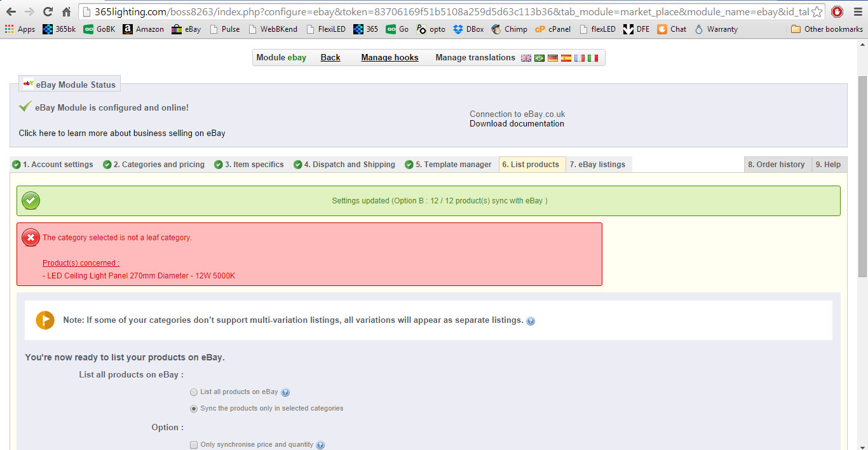Switch to 2. Categories and pricing tab
The width and height of the screenshot is (868, 450).
click(154, 165)
